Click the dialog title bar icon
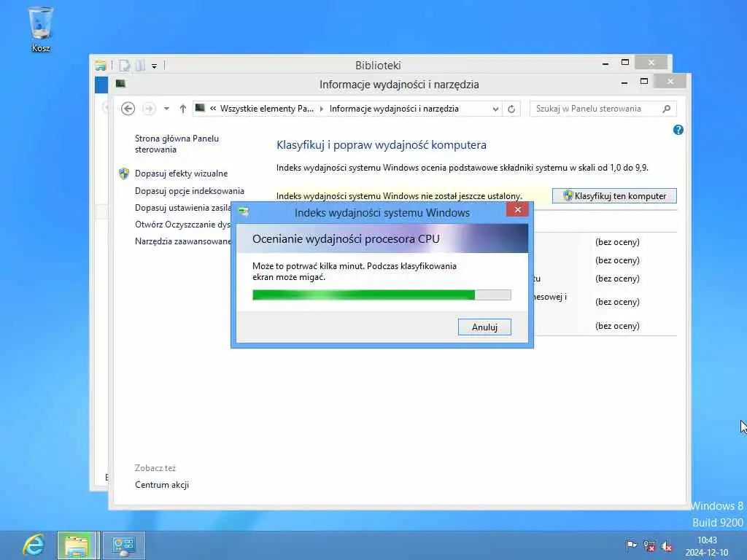This screenshot has height=560, width=747. click(244, 211)
